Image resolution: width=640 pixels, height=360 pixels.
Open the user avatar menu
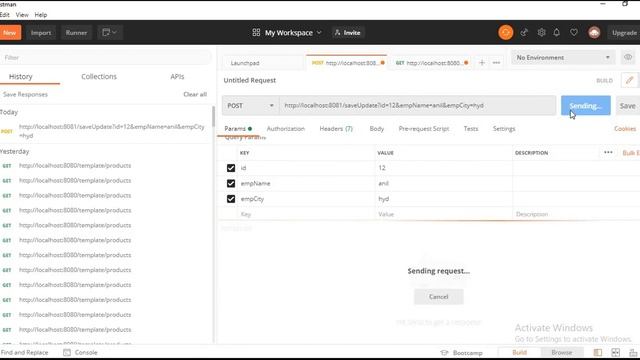click(x=594, y=32)
